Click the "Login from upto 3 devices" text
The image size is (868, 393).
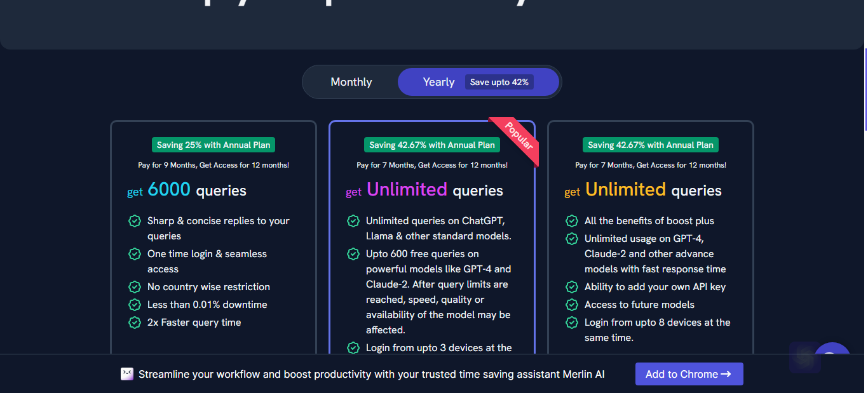[x=439, y=348]
